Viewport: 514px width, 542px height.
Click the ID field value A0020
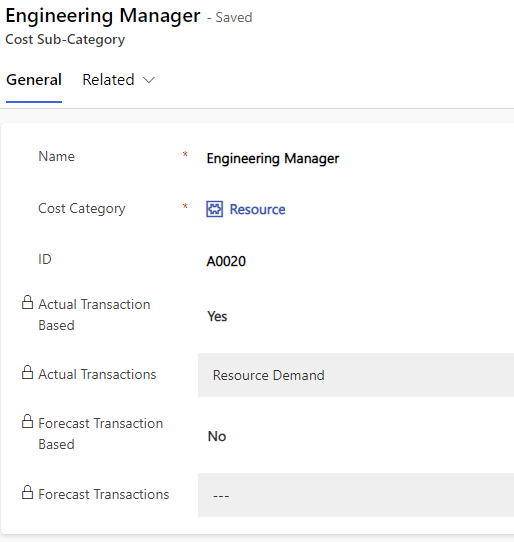[226, 261]
